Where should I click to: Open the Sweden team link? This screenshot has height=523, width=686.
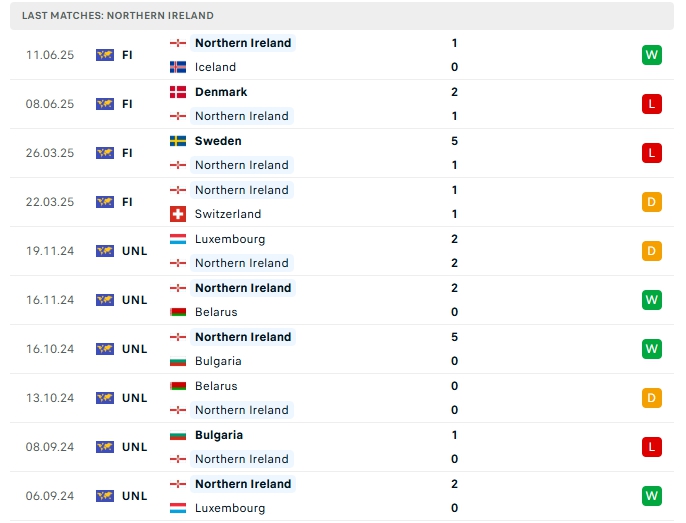[218, 141]
